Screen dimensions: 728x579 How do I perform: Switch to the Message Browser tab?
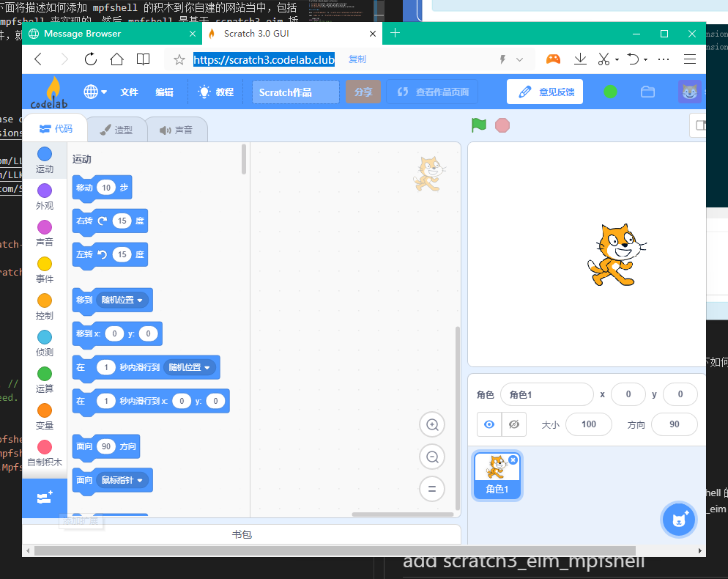coord(111,34)
